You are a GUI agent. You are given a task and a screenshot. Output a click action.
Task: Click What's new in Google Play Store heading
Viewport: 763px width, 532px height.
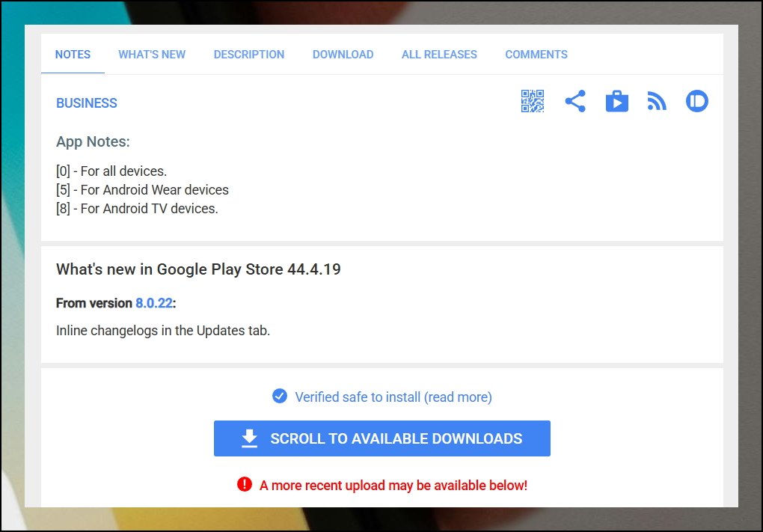tap(198, 269)
